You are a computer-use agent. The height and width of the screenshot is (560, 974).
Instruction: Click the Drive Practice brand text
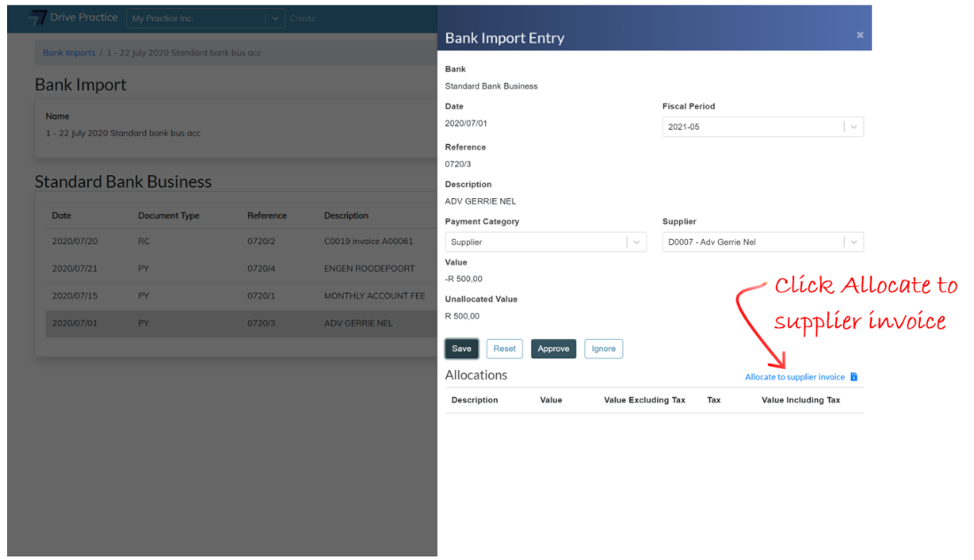84,18
